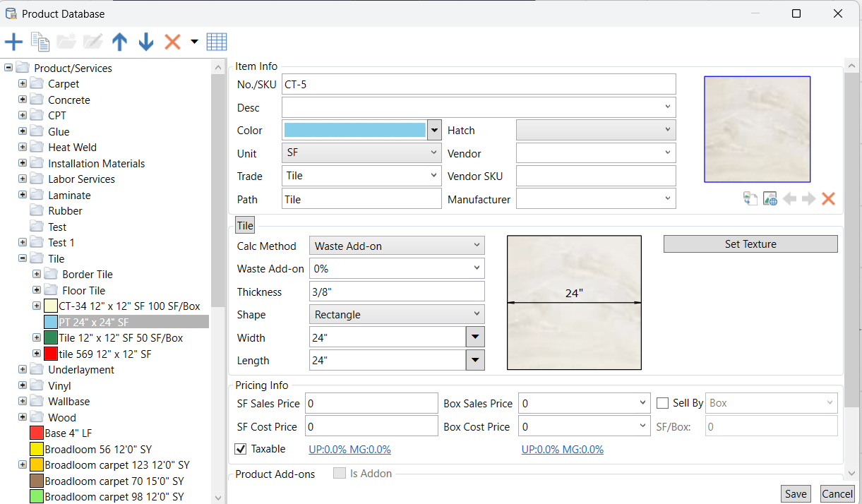The image size is (862, 504).
Task: Select the Tile tab
Action: (245, 226)
